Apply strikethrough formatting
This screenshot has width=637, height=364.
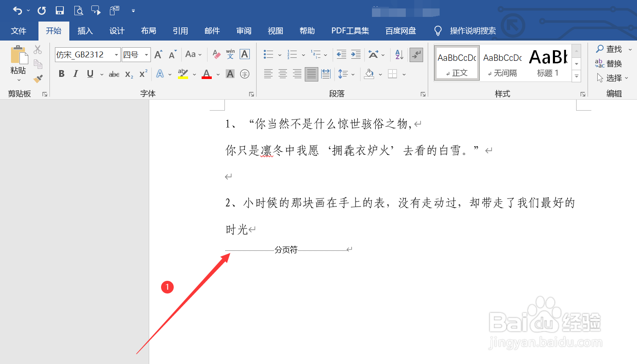tap(113, 74)
